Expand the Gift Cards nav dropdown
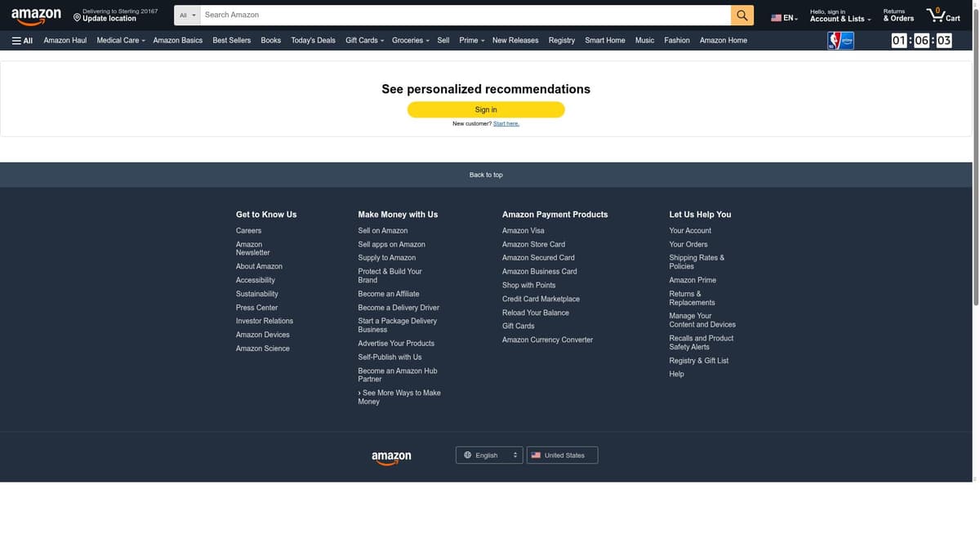Viewport: 980px width, 551px height. pos(364,40)
